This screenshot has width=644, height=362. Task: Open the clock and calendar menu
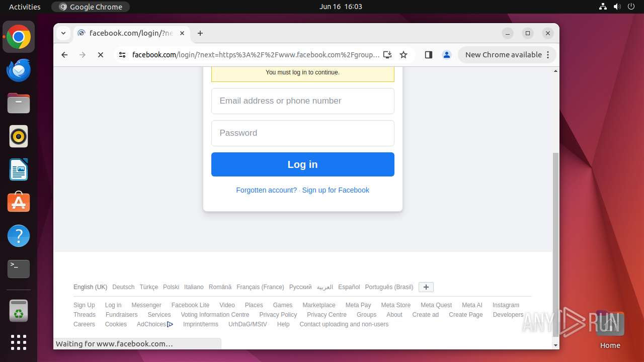(x=341, y=7)
